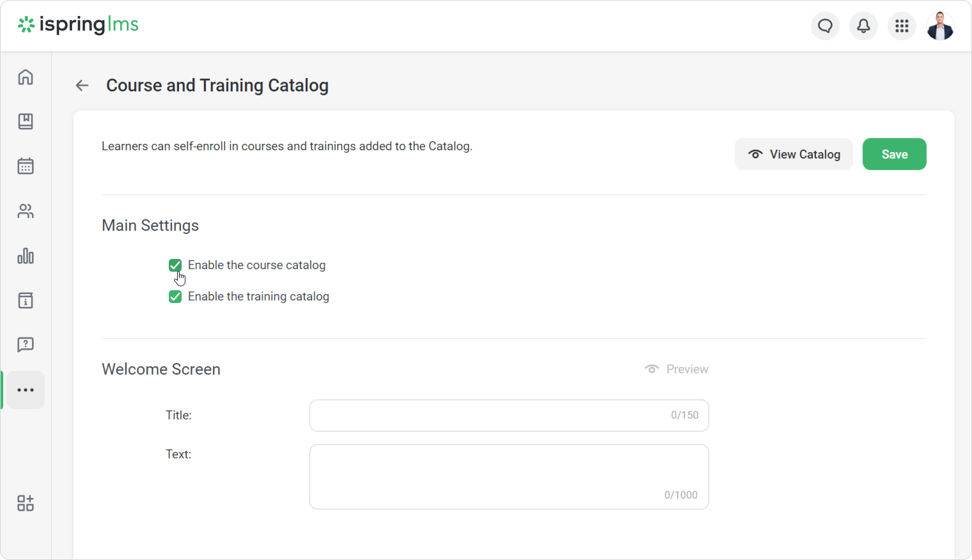The width and height of the screenshot is (972, 560).
Task: Open the Users sidebar icon
Action: [25, 211]
